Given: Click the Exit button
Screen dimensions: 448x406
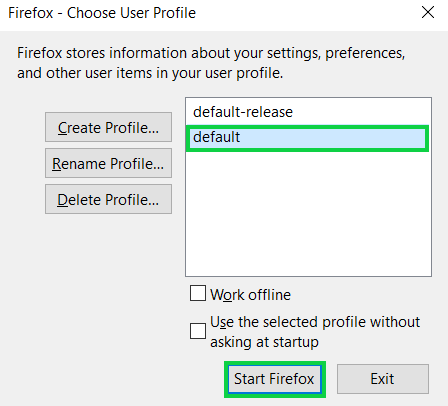Looking at the screenshot, I should point(383,379).
